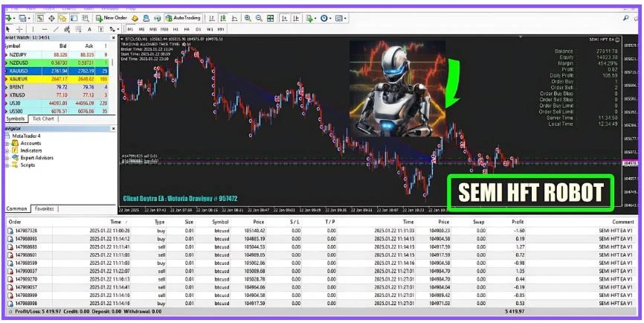Select the text 'A' drawing tool
This screenshot has width=644, height=323.
pos(89,29)
